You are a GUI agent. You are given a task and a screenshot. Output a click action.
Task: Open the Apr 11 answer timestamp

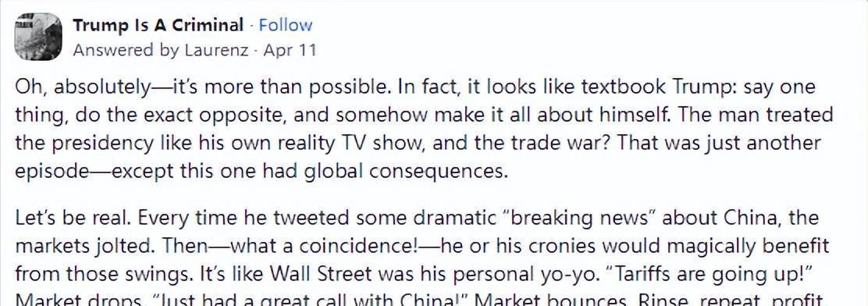290,51
